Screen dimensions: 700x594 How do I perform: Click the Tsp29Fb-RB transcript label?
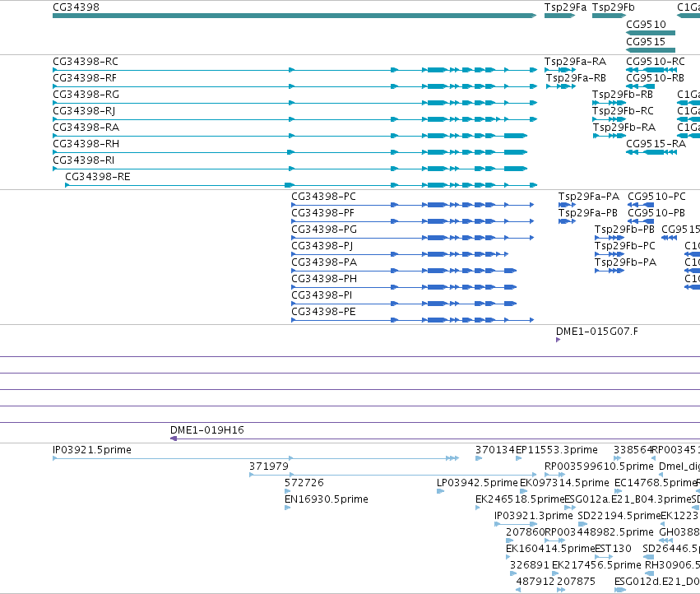(x=623, y=95)
